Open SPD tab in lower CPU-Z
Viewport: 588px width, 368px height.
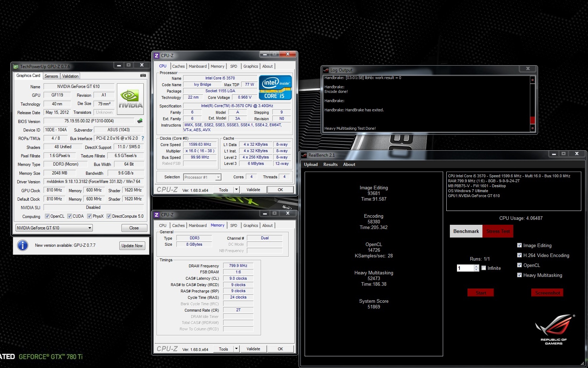[x=234, y=225]
